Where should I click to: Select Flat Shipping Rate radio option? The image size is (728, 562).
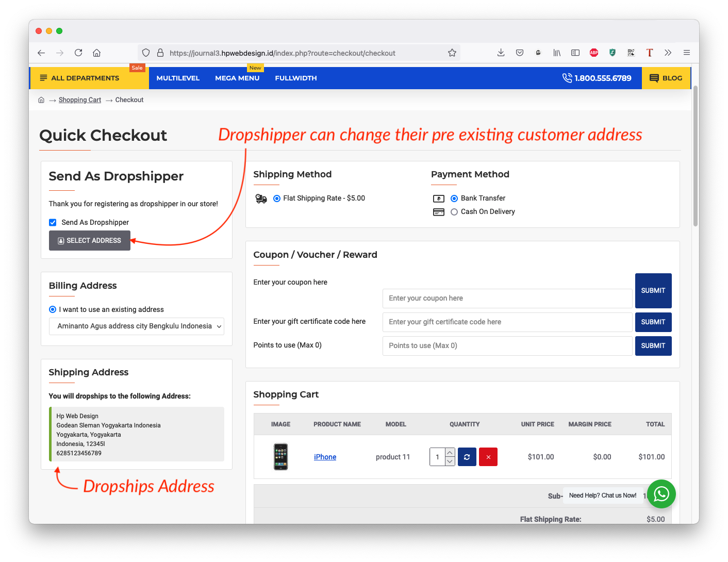coord(277,199)
